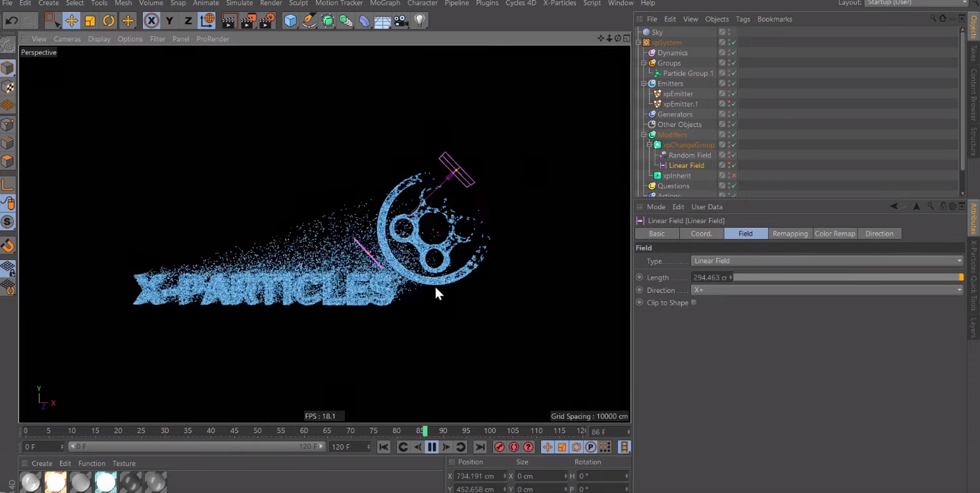Open the Direction X+ dropdown

827,290
